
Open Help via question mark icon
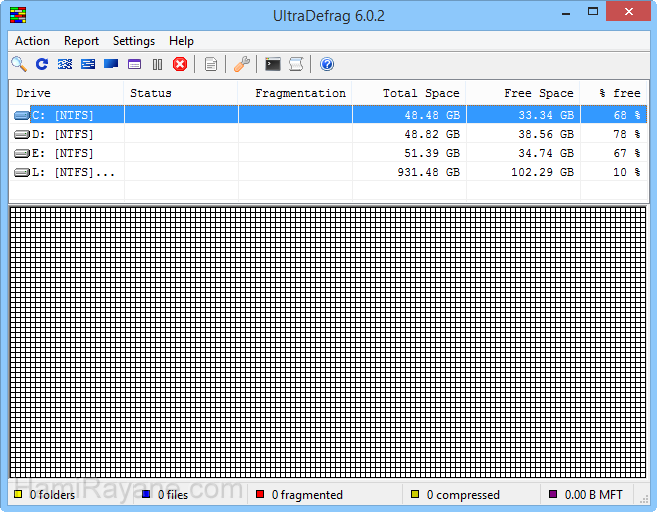point(327,64)
